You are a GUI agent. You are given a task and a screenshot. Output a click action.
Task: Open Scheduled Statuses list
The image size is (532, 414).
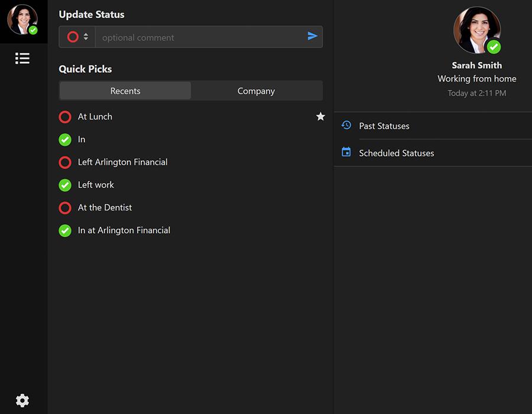coord(397,153)
